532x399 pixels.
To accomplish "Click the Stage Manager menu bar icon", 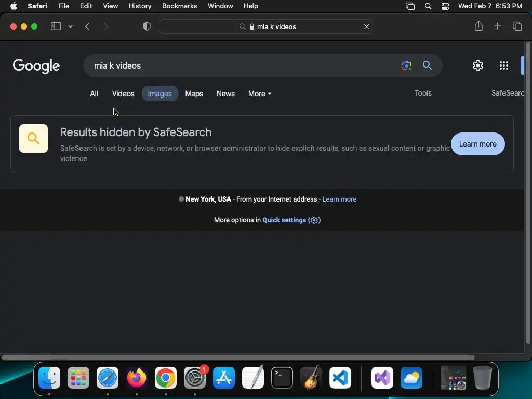I will click(410, 6).
